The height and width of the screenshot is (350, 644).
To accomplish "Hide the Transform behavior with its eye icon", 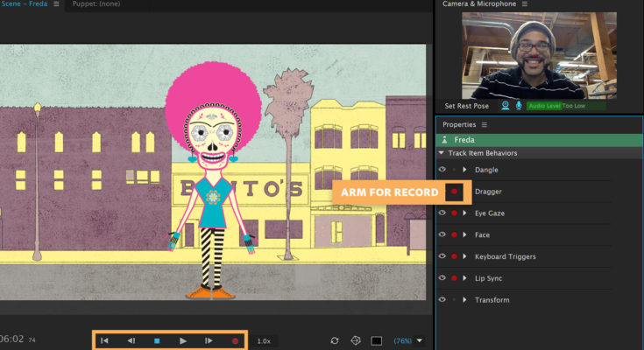I will click(442, 300).
